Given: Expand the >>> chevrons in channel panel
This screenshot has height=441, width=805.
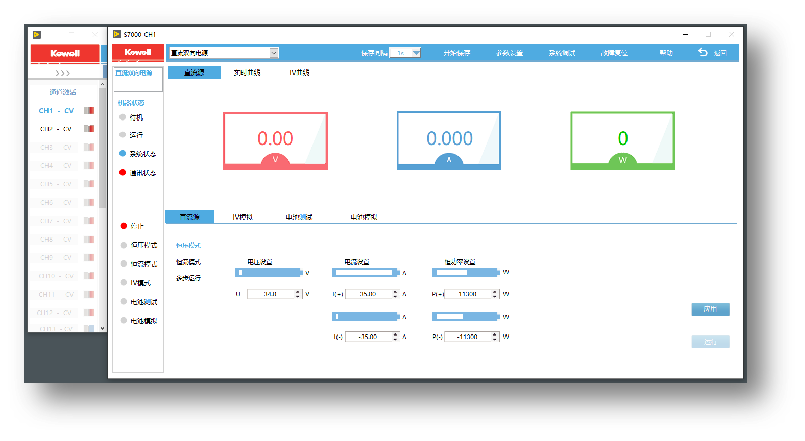Looking at the screenshot, I should pyautogui.click(x=63, y=73).
